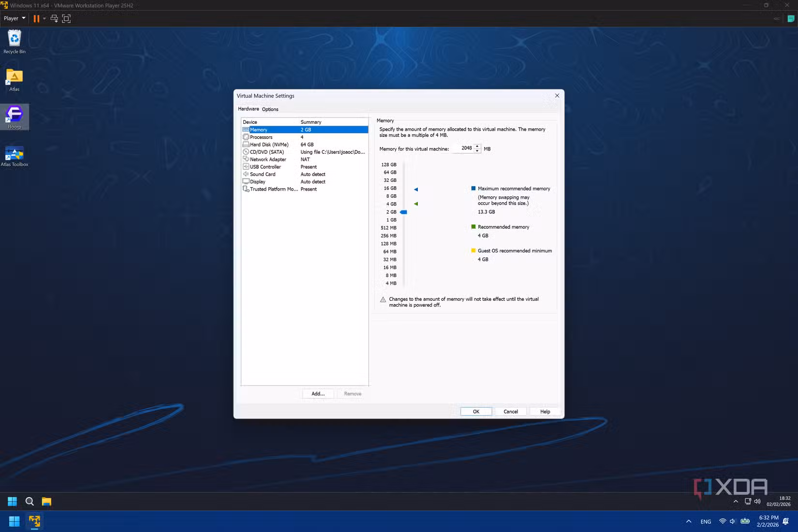Select the Atlas Toolbox shortcut
The width and height of the screenshot is (798, 532).
click(15, 156)
